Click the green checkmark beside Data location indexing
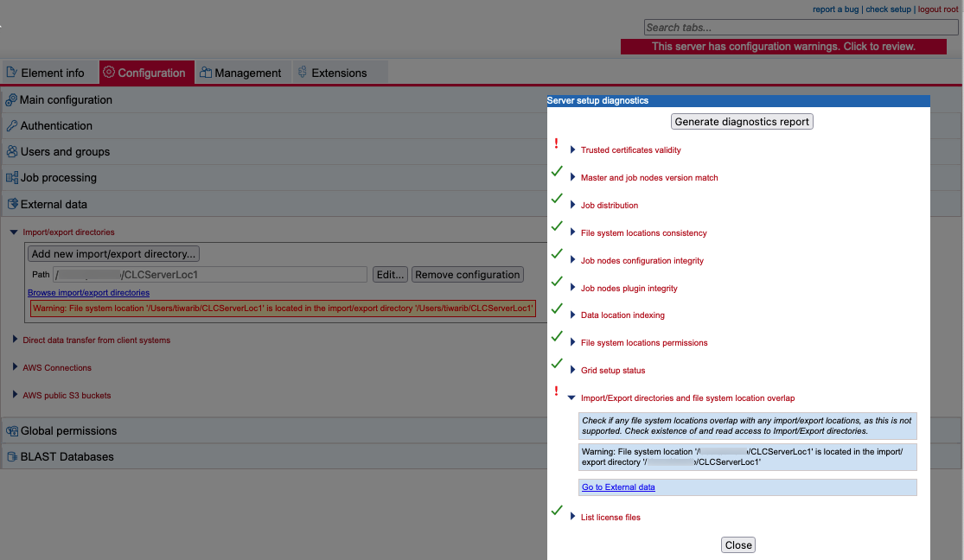Screen dimensions: 964x560 click(557, 309)
